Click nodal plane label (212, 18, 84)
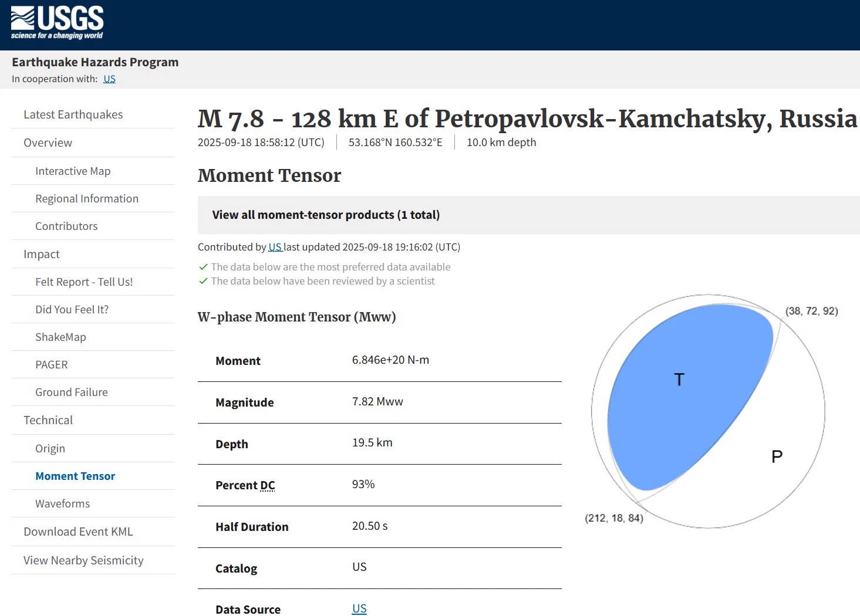Screen dimensions: 860x616 tap(614, 518)
